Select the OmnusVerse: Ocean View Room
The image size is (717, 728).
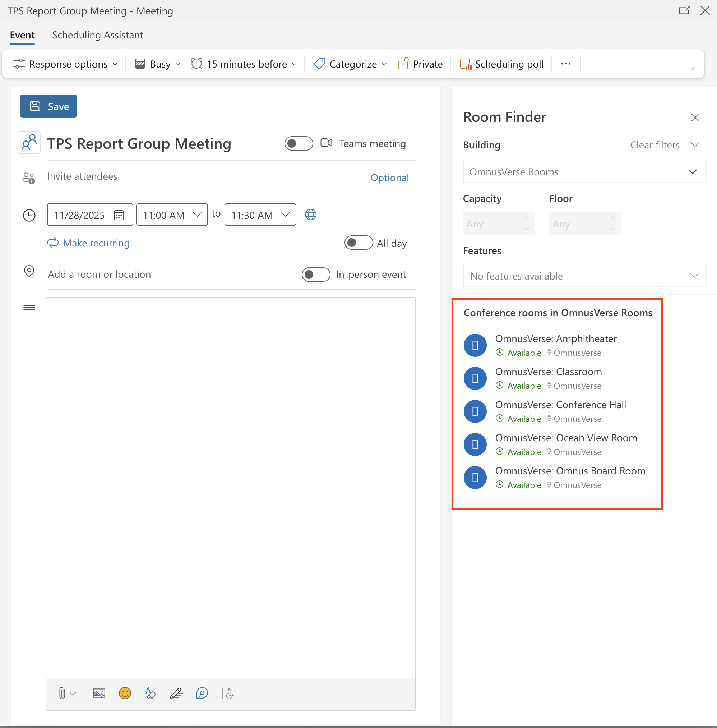[x=566, y=438]
